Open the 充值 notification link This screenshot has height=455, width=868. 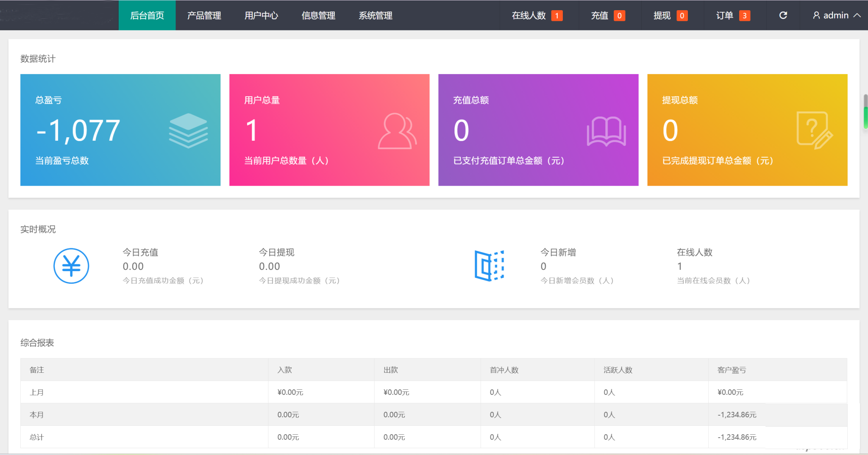tap(607, 15)
